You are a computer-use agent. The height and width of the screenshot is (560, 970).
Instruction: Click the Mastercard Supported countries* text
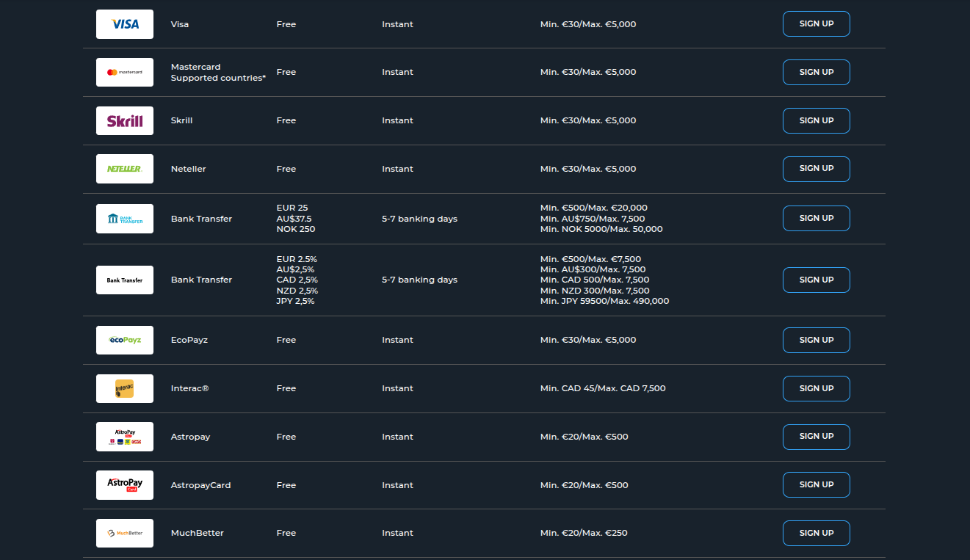tap(218, 78)
